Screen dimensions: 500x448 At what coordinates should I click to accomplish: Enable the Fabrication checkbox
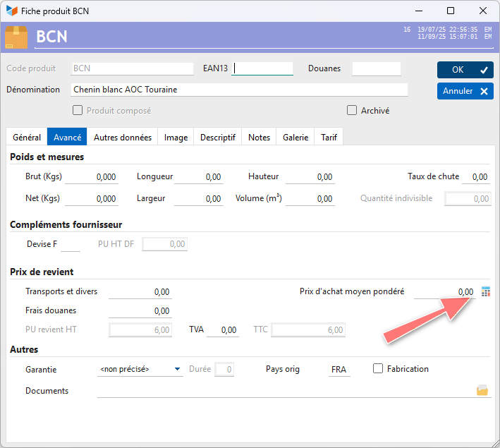(378, 368)
